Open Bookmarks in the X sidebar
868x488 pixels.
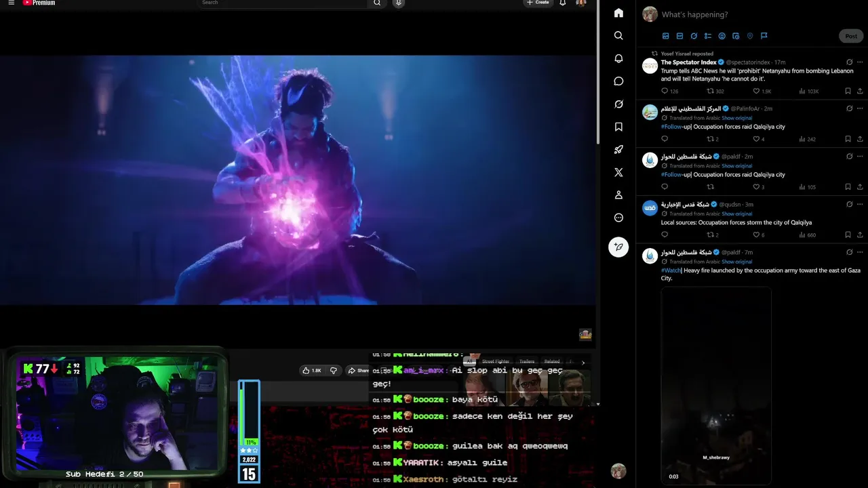(618, 127)
